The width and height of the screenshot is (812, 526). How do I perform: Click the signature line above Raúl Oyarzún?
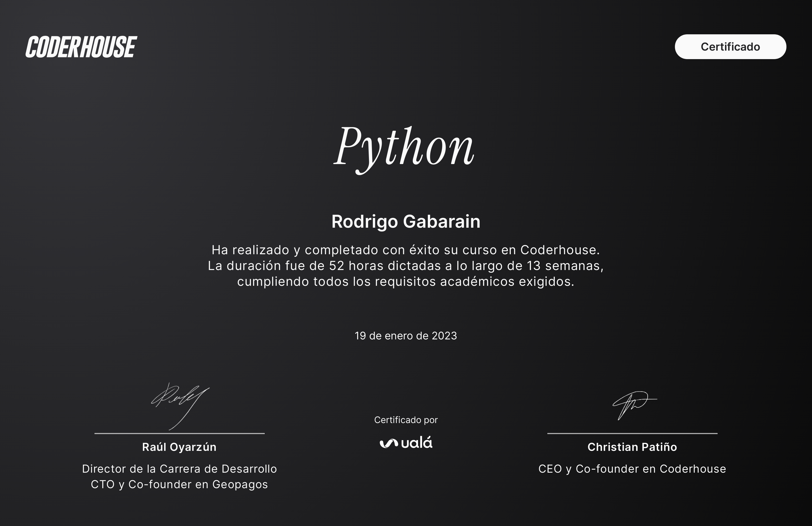[x=179, y=433]
